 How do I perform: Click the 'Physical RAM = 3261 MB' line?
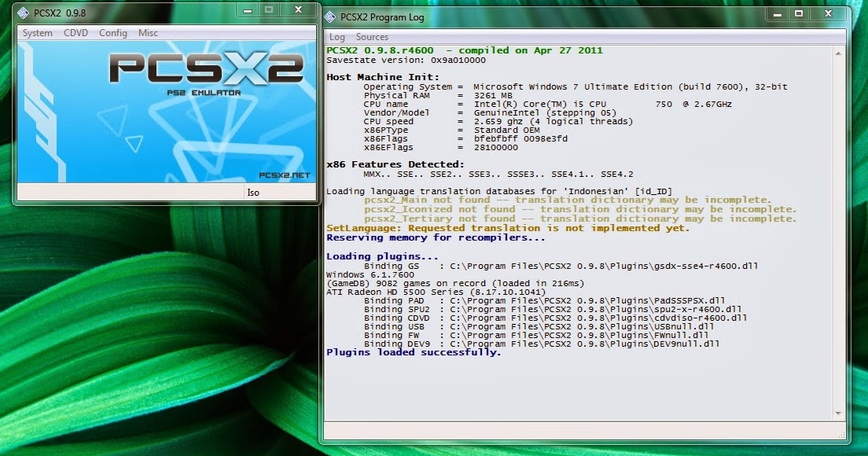point(438,95)
